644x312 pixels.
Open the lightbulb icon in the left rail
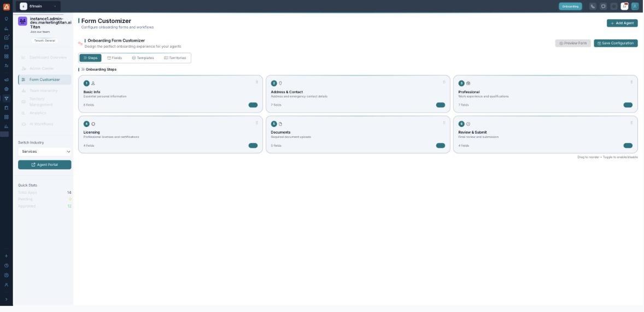6,19
